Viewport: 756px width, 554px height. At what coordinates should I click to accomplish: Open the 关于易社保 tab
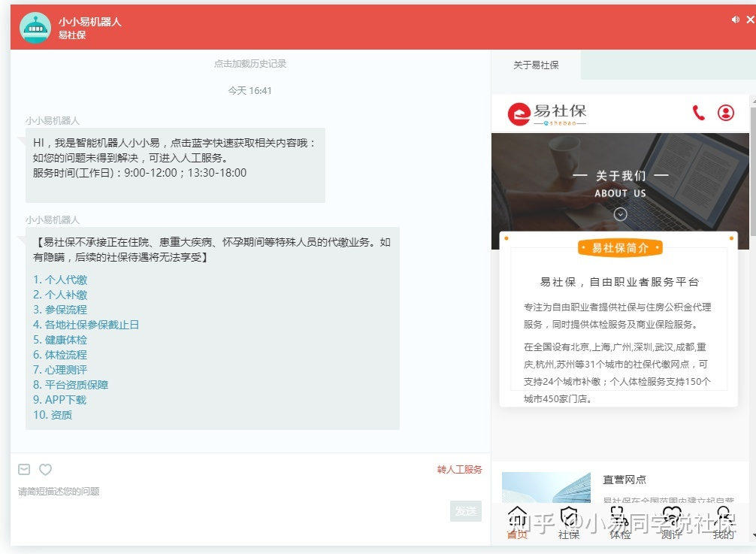pos(536,65)
